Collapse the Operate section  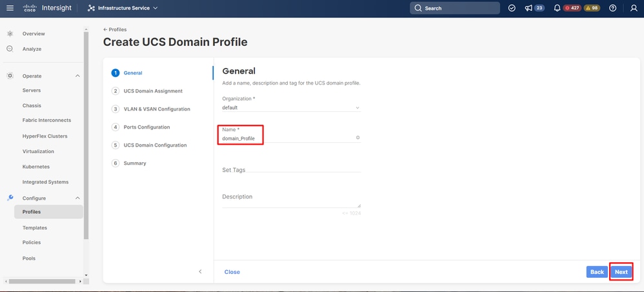pos(77,76)
